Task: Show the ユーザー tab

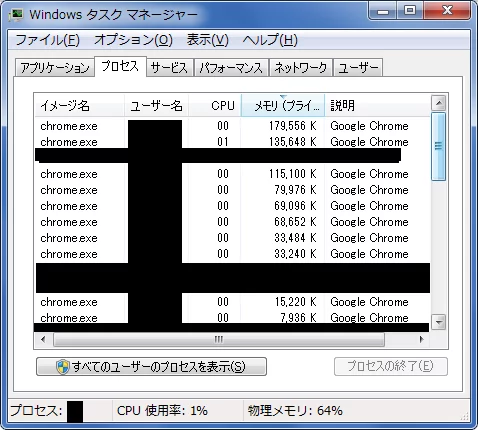Action: click(358, 68)
